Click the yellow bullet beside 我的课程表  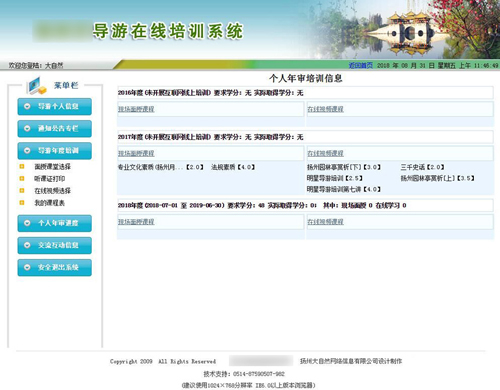coord(22,202)
